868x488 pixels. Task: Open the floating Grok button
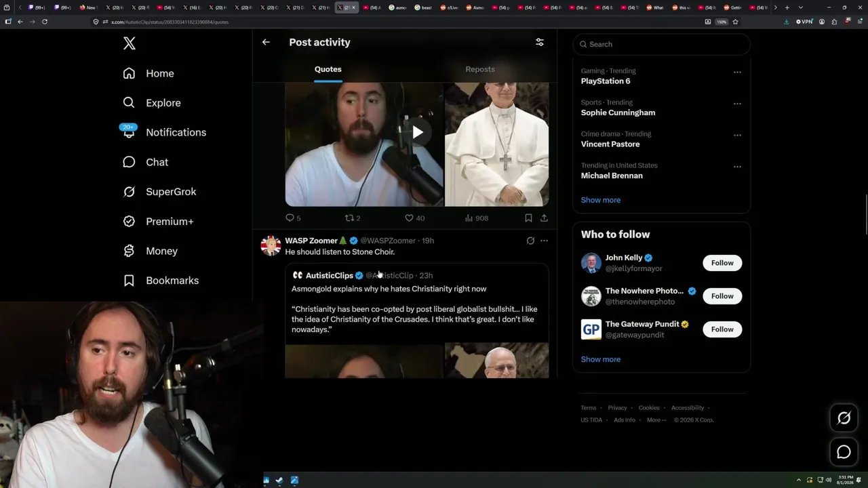[x=844, y=418]
